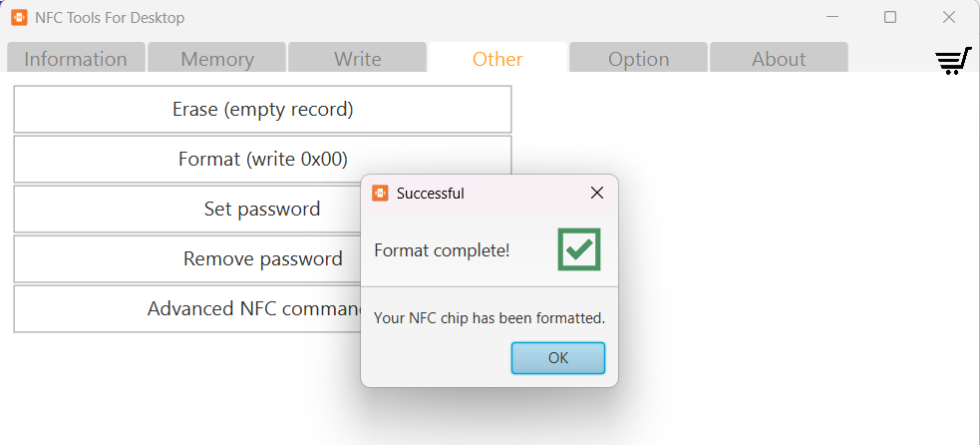The width and height of the screenshot is (980, 445).
Task: Click Erase (empty record) button
Action: (x=262, y=110)
